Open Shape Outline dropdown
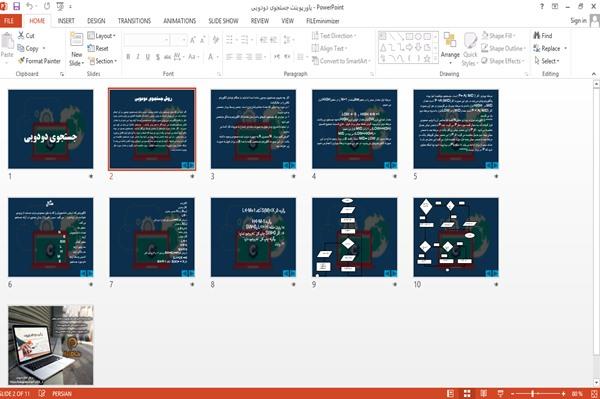Screen dimensions: 600x399 (504, 48)
